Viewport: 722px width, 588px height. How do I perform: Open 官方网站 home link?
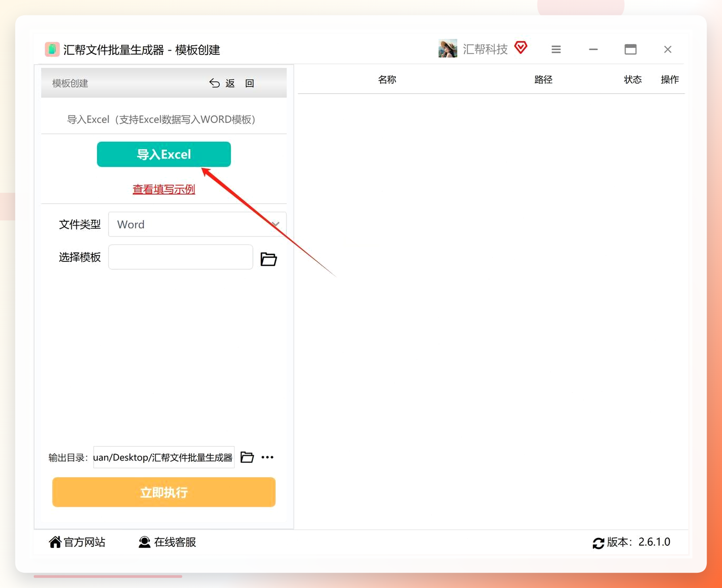[x=77, y=542]
